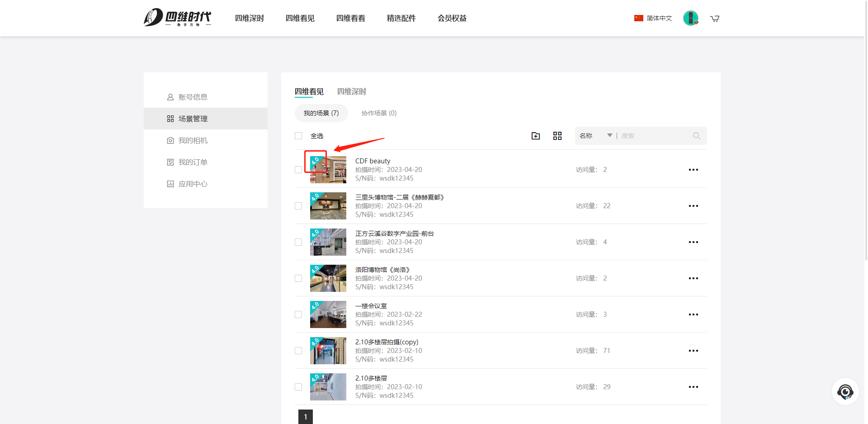Open the 协作场景 (0) tab
Image resolution: width=868 pixels, height=424 pixels.
coord(379,113)
